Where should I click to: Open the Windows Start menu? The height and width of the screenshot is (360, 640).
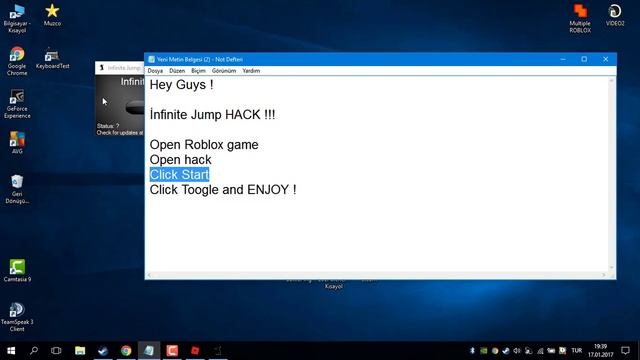(11, 351)
